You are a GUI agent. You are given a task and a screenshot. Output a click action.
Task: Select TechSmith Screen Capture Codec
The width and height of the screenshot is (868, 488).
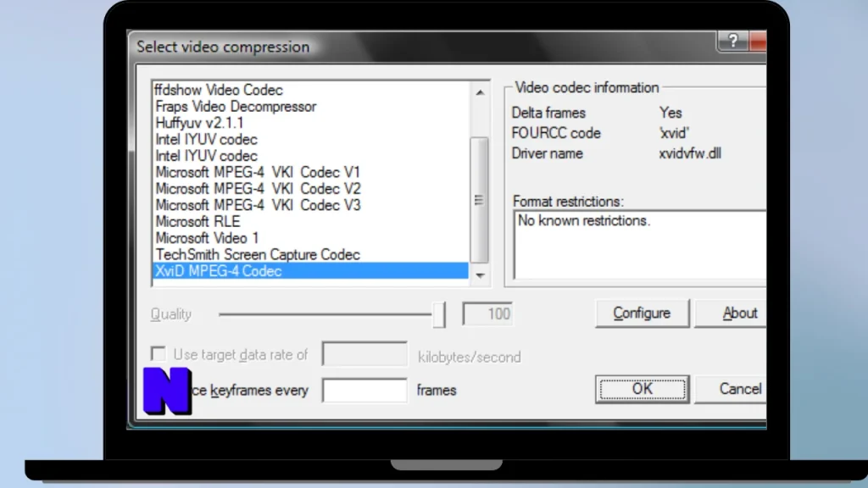[310, 254]
